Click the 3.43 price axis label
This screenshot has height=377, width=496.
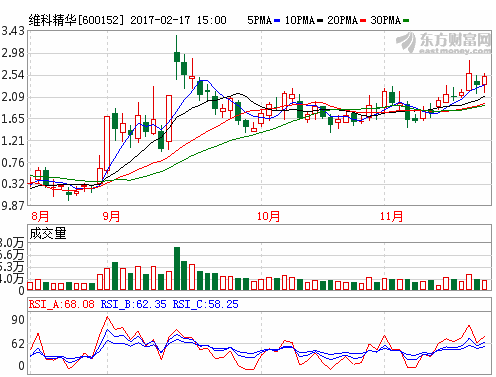(13, 31)
